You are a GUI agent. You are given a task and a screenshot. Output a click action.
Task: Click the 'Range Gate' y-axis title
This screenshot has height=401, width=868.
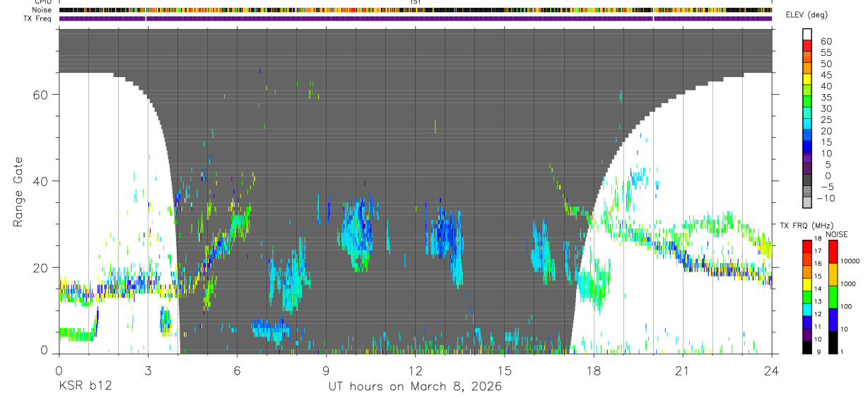[x=19, y=191]
